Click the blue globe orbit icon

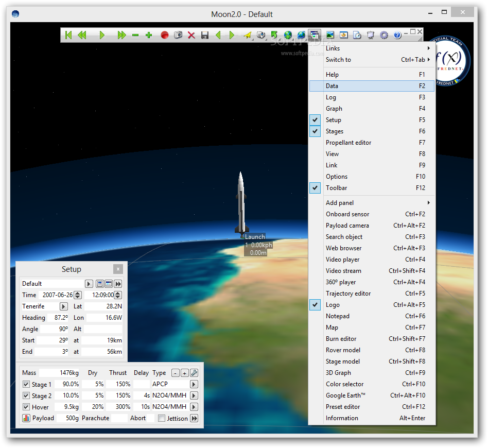click(x=301, y=35)
